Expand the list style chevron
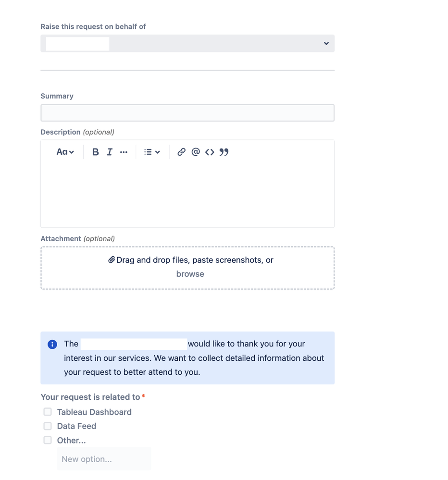This screenshot has height=480, width=448. 158,152
